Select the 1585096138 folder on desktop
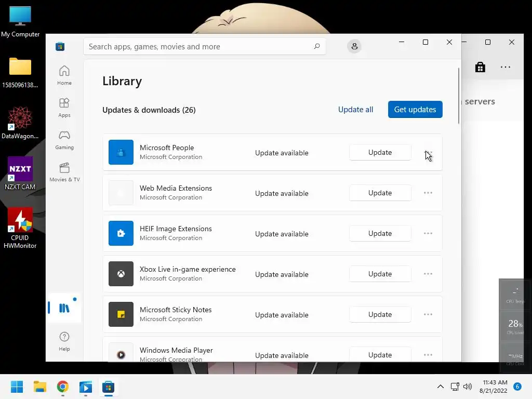 point(20,73)
